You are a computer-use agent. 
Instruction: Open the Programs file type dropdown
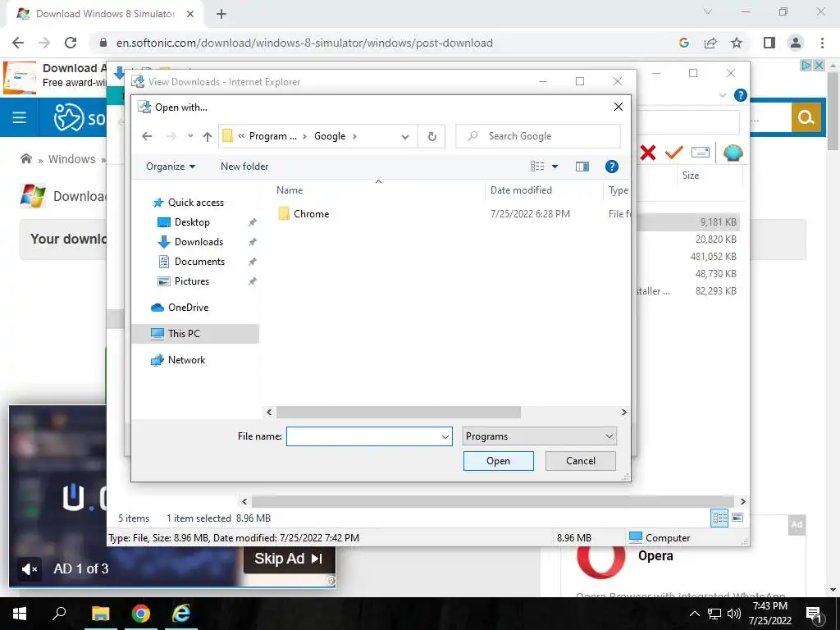539,436
